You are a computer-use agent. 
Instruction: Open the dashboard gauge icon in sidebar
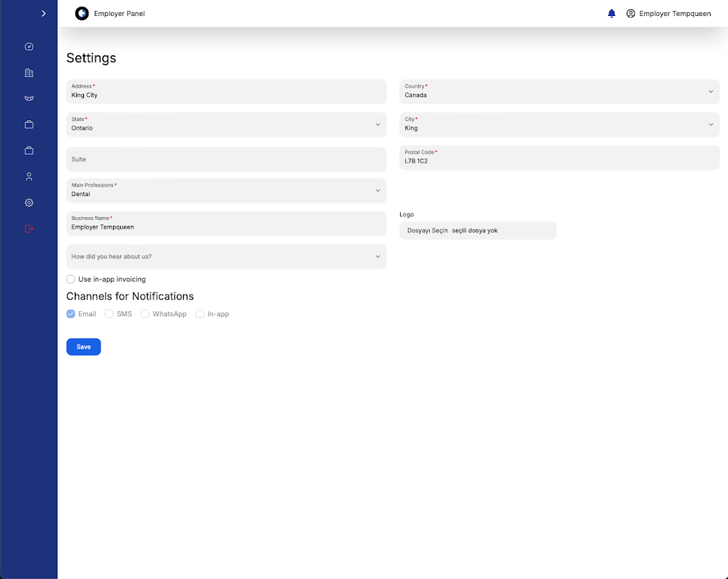coord(29,47)
